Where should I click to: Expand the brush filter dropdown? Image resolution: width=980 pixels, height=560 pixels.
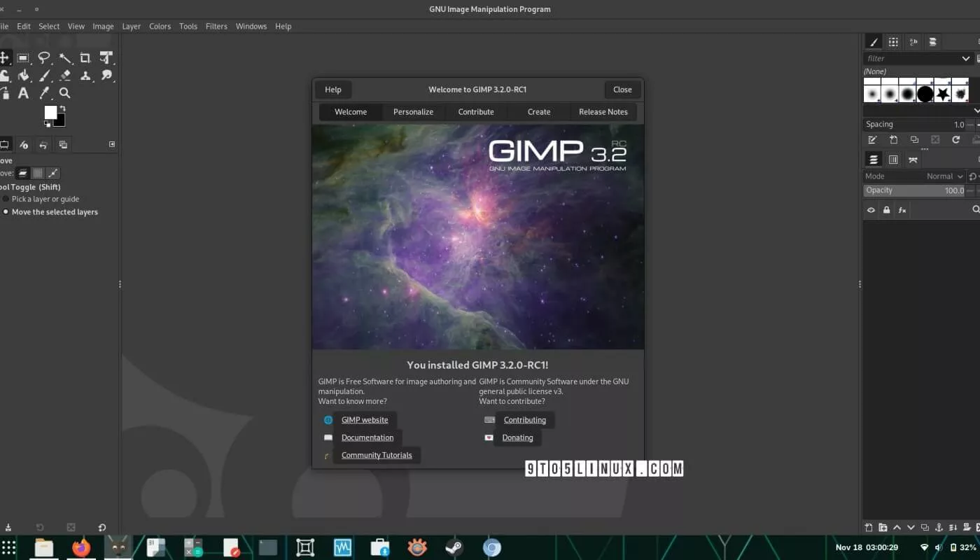tap(965, 59)
